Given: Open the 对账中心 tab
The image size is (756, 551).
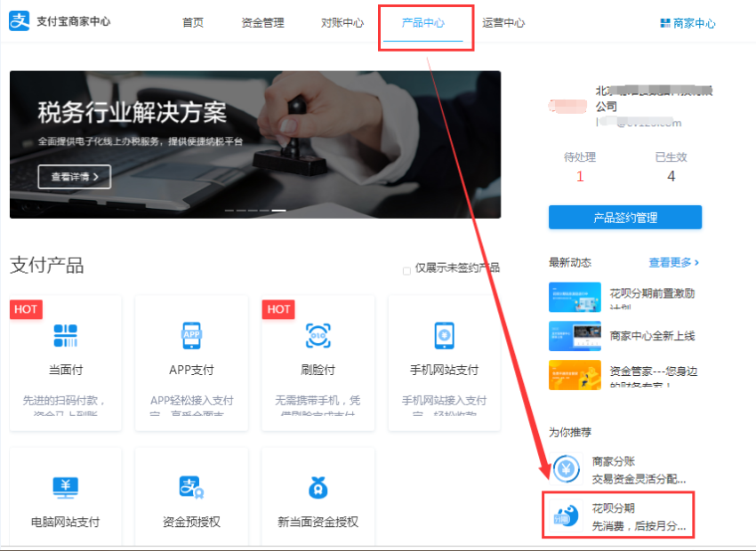Looking at the screenshot, I should pos(342,22).
